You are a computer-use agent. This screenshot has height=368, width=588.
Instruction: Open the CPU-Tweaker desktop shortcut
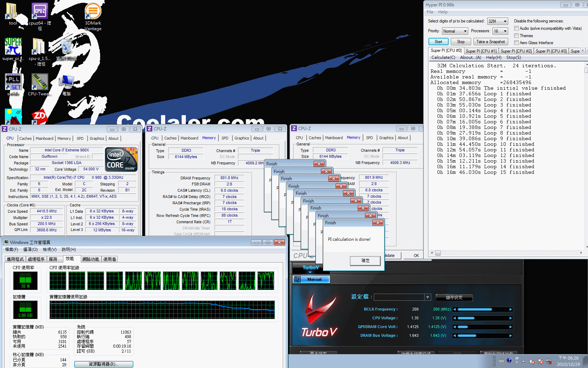pos(40,84)
